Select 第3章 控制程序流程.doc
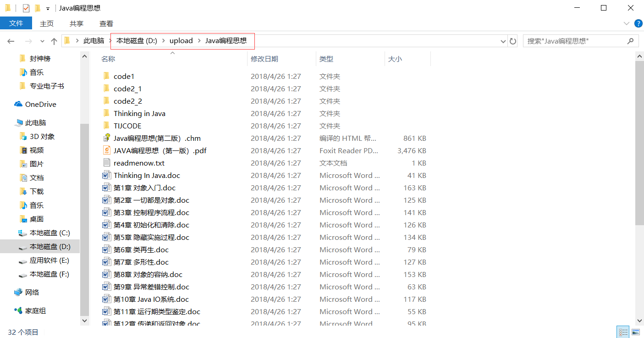Screen dimensions: 644x338 [x=151, y=212]
